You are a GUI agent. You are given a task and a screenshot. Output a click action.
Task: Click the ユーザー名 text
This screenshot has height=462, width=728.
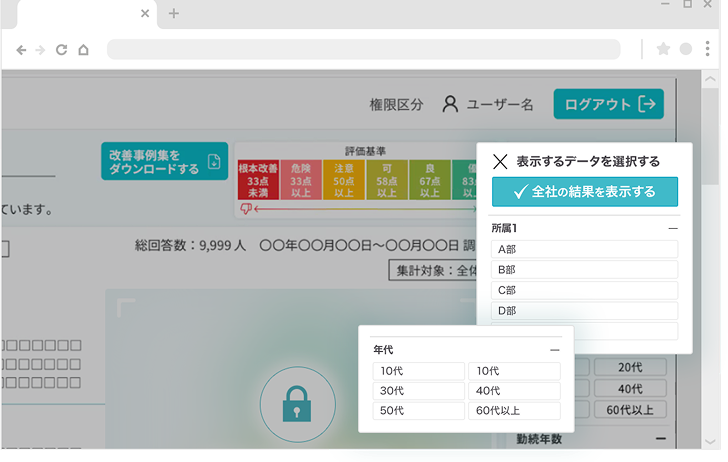500,104
